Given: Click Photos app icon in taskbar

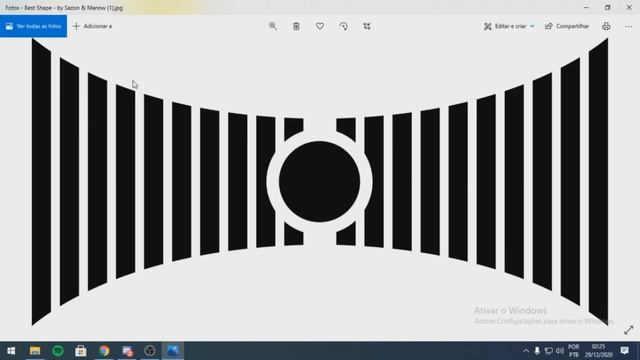Looking at the screenshot, I should tap(173, 351).
